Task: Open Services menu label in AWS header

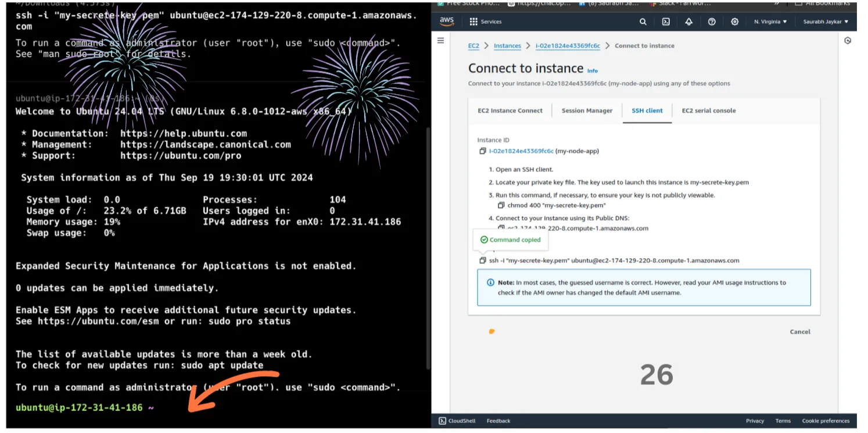Action: (491, 22)
